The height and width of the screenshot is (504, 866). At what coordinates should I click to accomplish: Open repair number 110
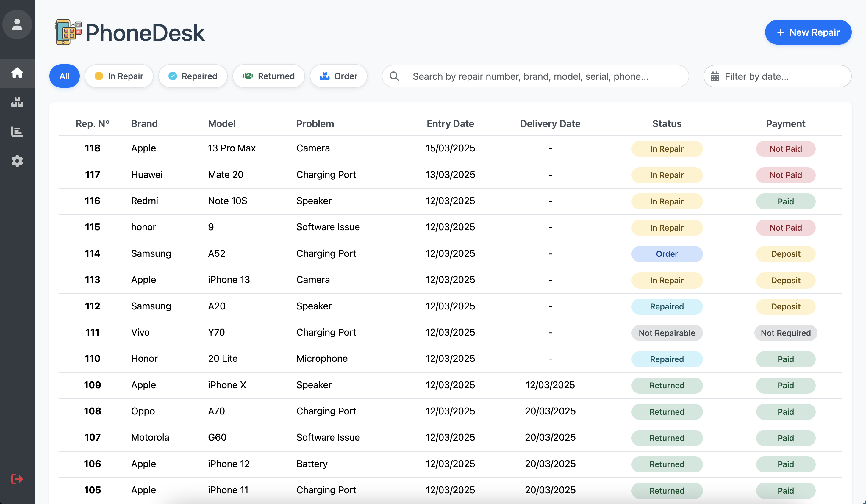point(450,359)
